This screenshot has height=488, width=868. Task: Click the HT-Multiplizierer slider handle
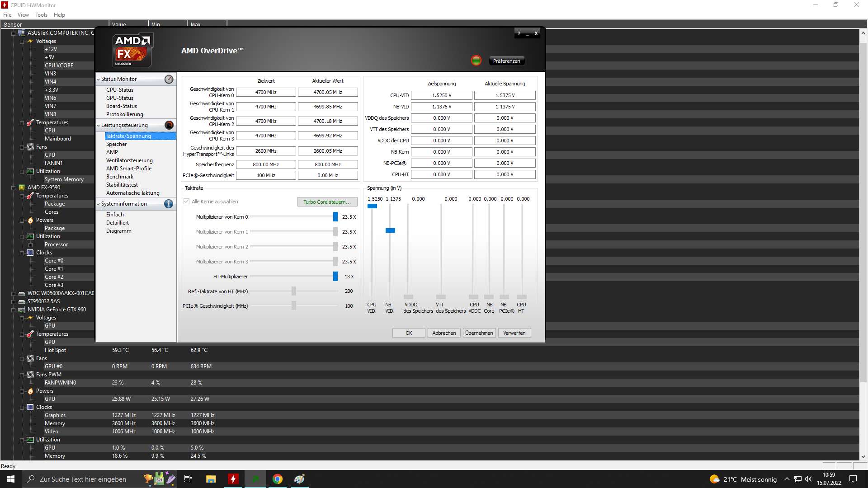pyautogui.click(x=335, y=277)
